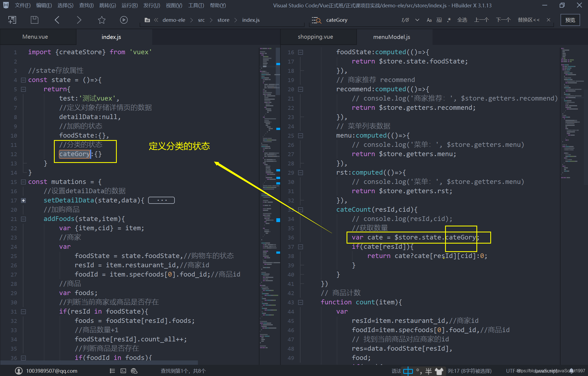Click the 语法 syntax status item
This screenshot has height=376, width=588.
point(396,371)
